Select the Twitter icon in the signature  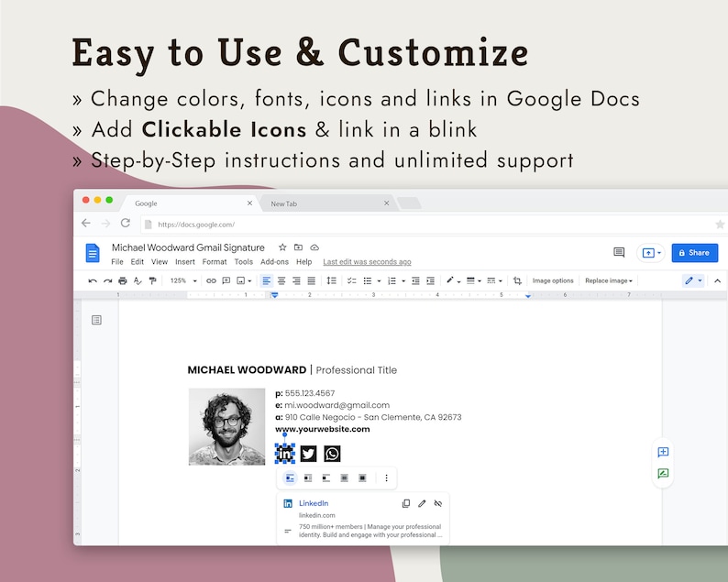[309, 454]
